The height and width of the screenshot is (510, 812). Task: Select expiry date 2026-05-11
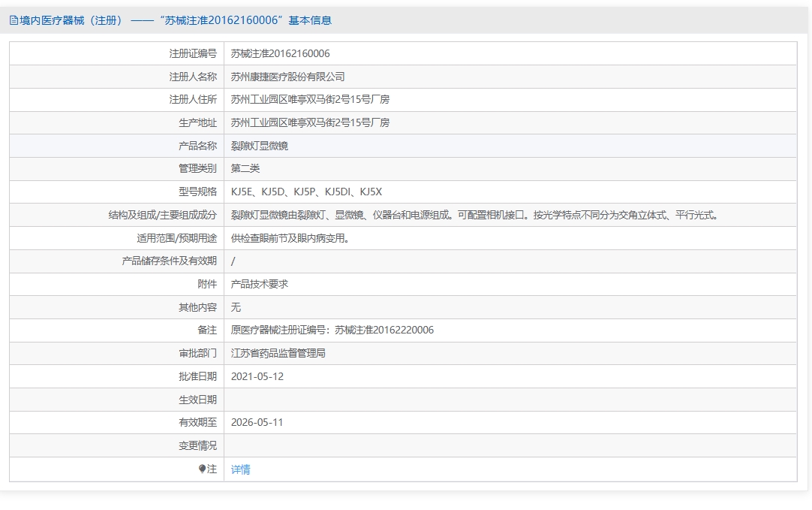tap(257, 422)
